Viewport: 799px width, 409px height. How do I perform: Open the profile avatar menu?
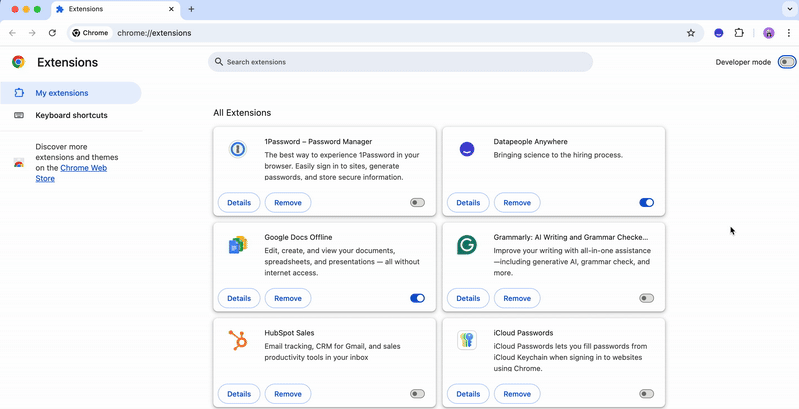(x=768, y=33)
